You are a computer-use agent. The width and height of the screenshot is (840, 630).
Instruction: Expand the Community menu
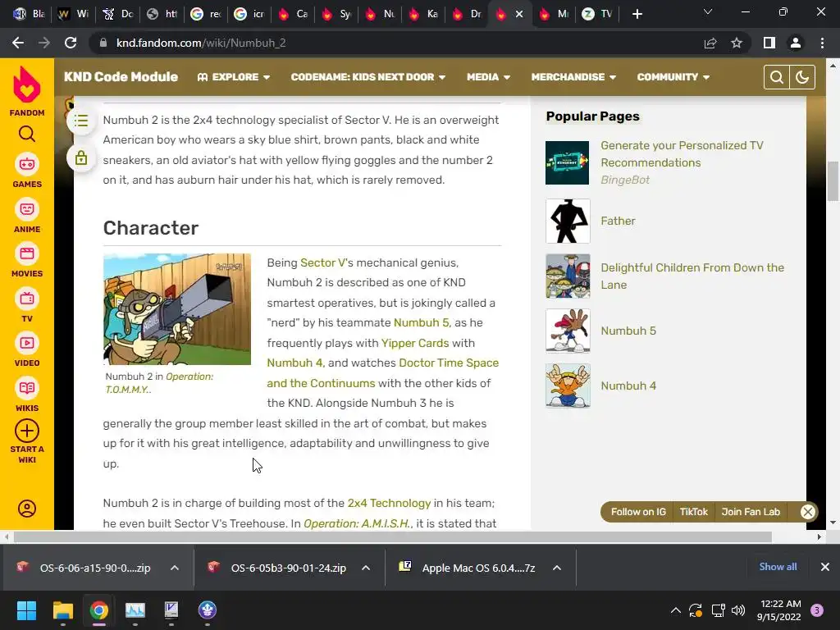tap(673, 77)
